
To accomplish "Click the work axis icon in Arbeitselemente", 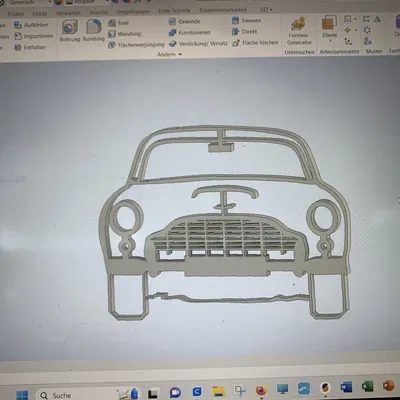I will [x=347, y=19].
